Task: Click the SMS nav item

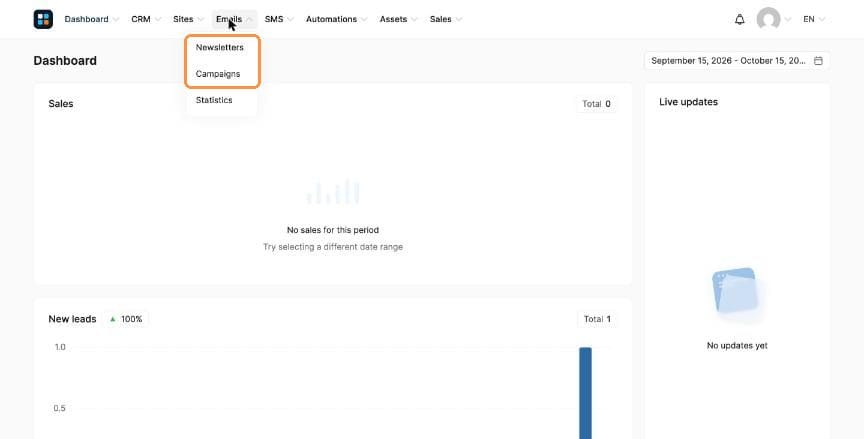Action: pyautogui.click(x=274, y=19)
